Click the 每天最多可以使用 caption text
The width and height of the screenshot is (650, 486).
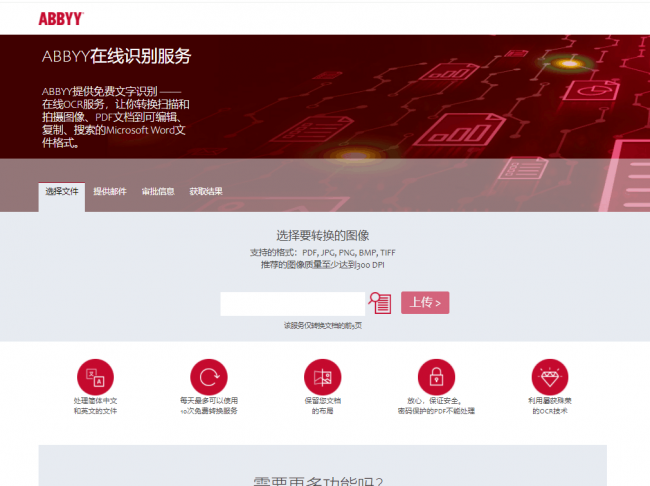(209, 401)
